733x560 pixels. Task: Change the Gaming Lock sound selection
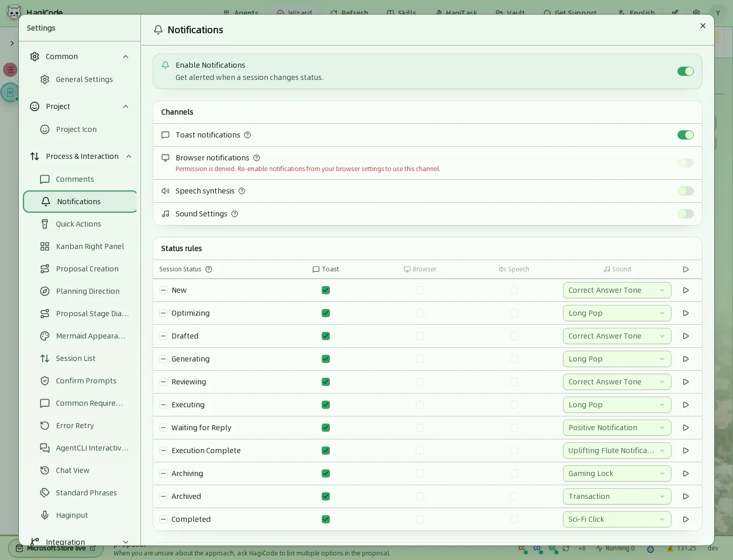pyautogui.click(x=617, y=473)
